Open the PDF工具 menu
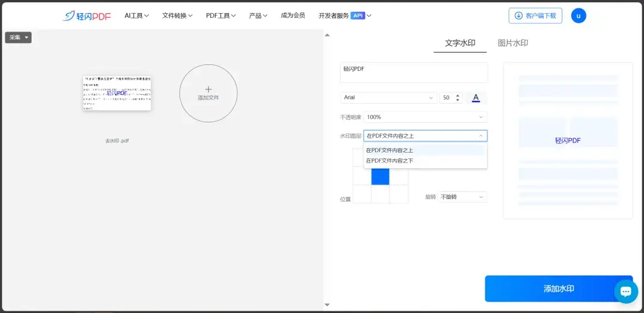Image resolution: width=644 pixels, height=313 pixels. tap(221, 16)
